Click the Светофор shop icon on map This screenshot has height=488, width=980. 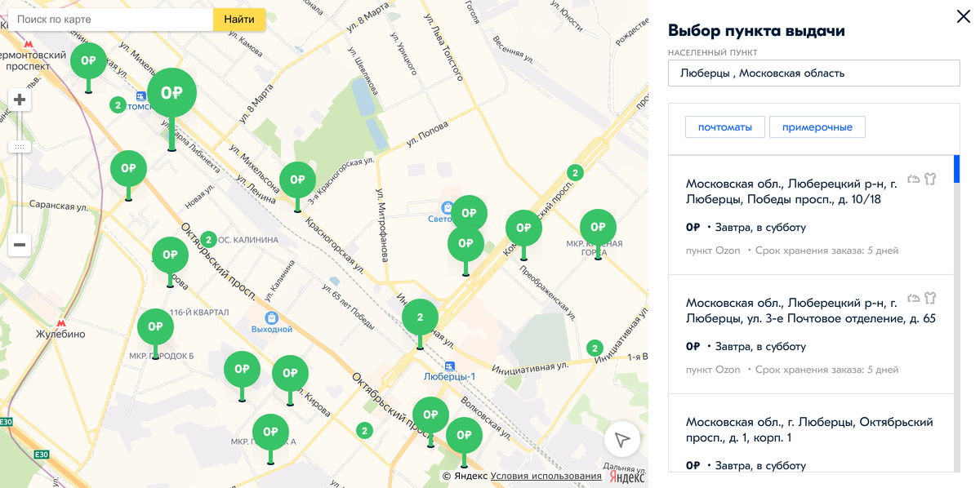click(447, 208)
